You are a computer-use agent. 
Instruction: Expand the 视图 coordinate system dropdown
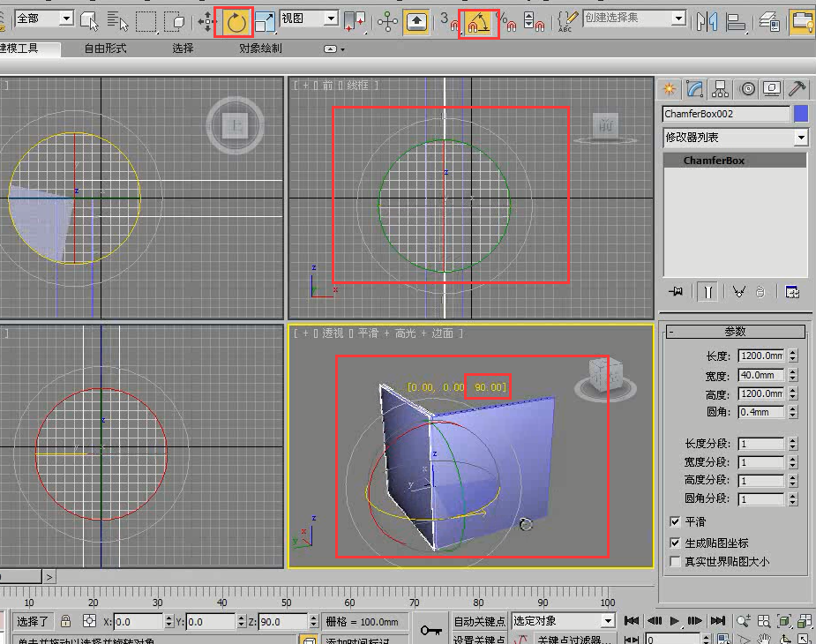331,19
